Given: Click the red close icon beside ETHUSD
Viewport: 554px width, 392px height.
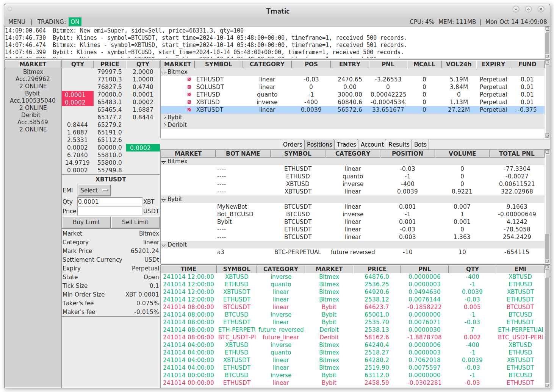Looking at the screenshot, I should click(x=189, y=95).
